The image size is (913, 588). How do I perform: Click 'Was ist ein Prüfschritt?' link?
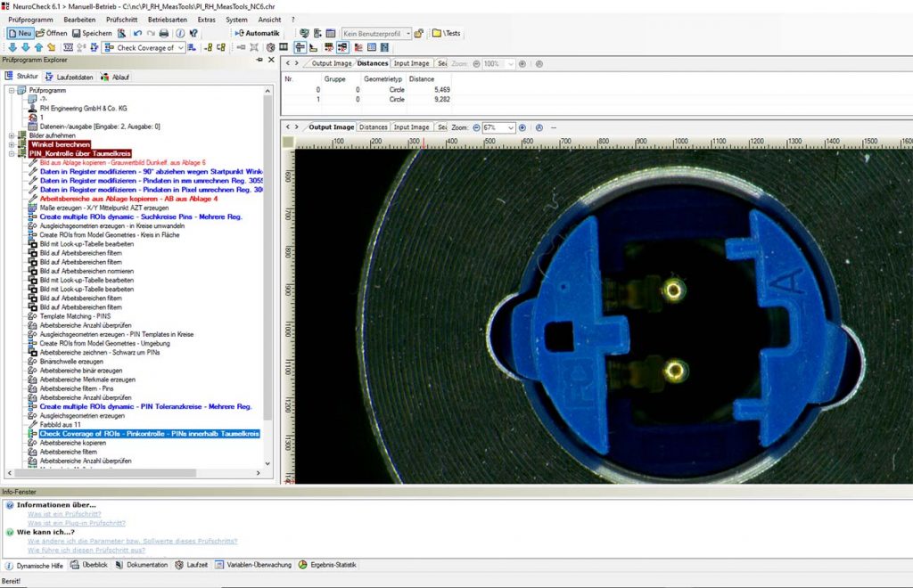(64, 514)
